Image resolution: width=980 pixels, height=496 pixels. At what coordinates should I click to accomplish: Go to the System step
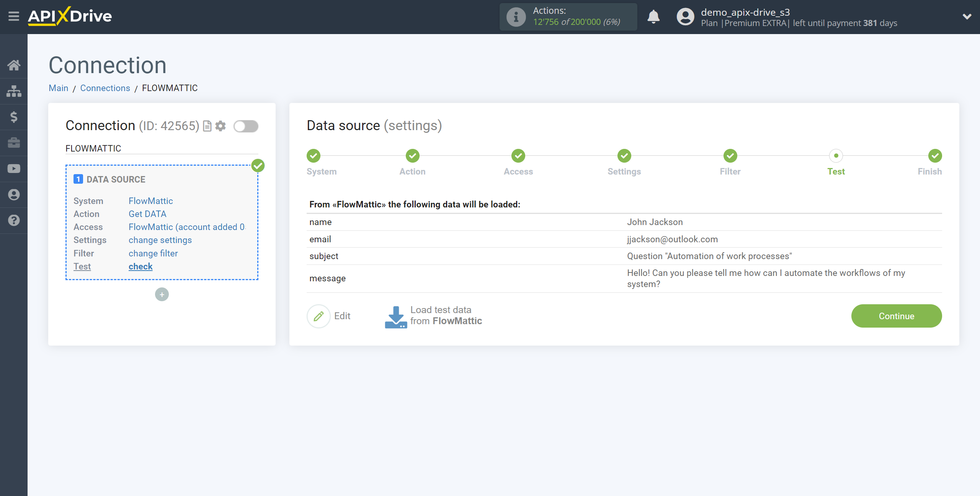(x=314, y=156)
